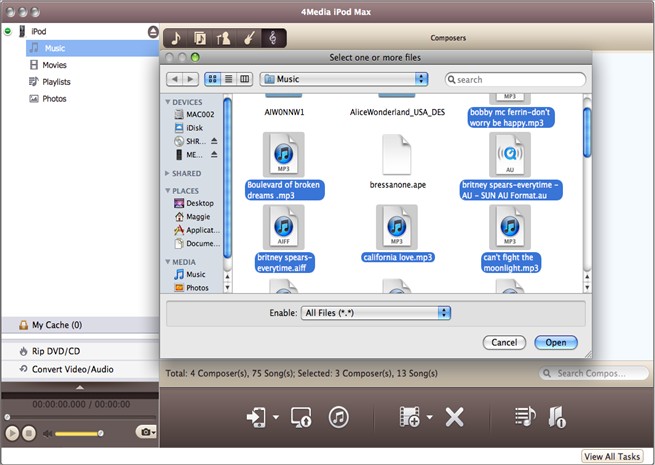Select Boulevard of broken dreams .mp3
The width and height of the screenshot is (655, 465).
click(284, 166)
